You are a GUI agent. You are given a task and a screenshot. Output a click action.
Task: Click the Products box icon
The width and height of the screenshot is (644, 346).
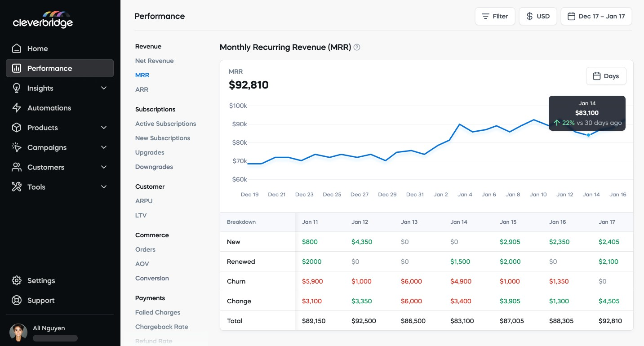(16, 127)
